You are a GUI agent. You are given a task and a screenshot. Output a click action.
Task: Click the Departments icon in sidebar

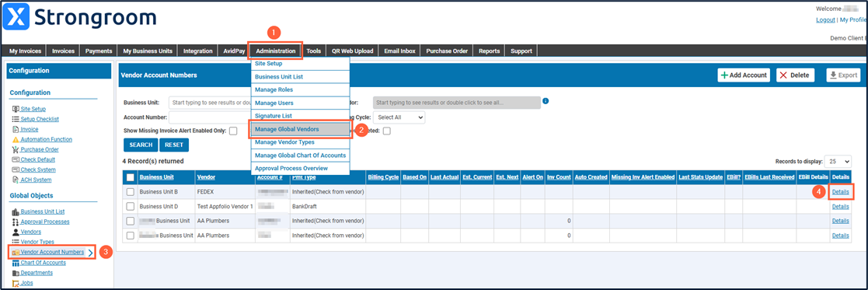pos(16,273)
